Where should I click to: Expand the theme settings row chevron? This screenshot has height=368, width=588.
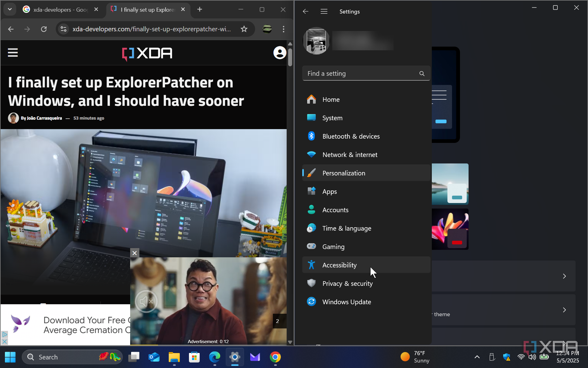click(x=564, y=310)
